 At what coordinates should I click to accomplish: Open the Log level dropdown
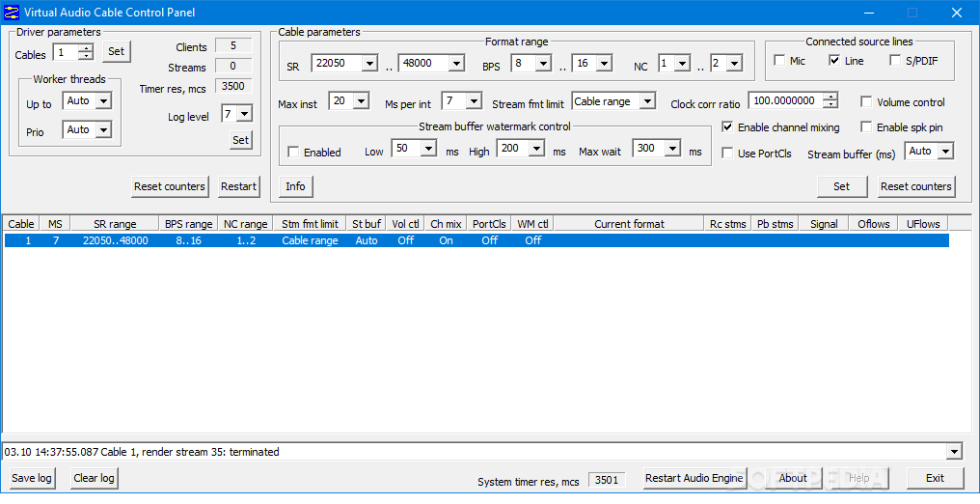(x=244, y=114)
